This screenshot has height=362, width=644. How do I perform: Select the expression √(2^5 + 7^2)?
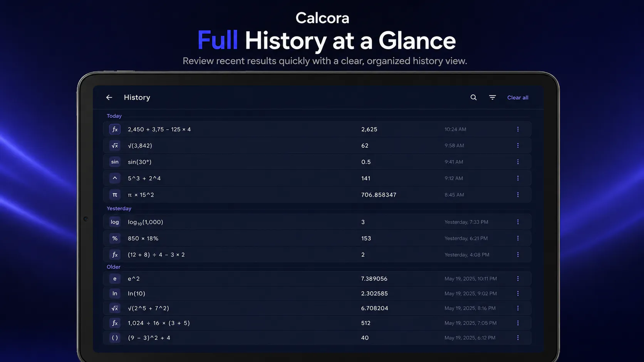pos(149,308)
